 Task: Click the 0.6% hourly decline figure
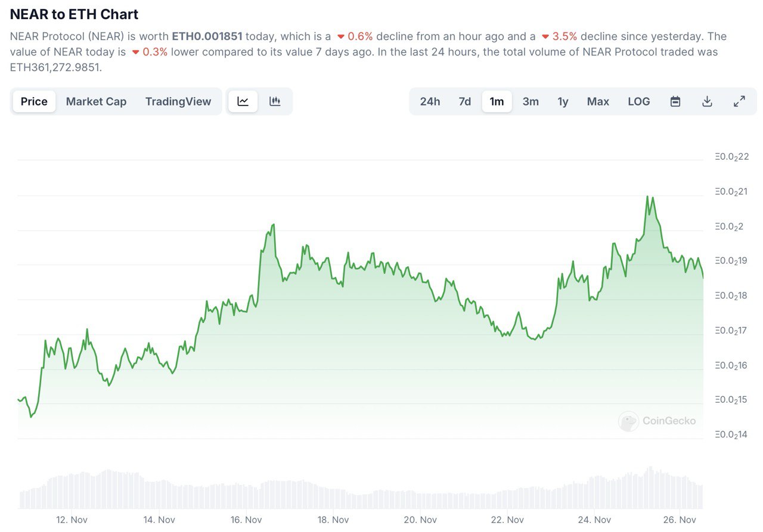tap(360, 36)
